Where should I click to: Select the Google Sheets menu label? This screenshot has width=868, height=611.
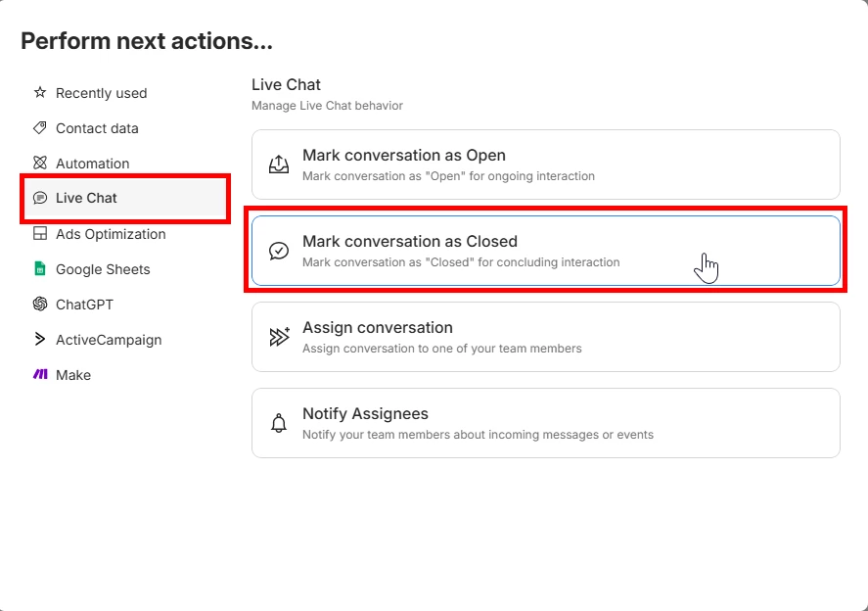point(103,269)
